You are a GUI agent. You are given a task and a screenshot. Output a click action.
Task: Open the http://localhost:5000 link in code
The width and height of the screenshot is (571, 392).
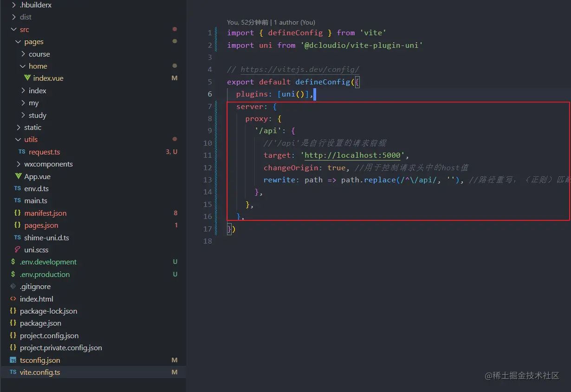[x=352, y=155]
